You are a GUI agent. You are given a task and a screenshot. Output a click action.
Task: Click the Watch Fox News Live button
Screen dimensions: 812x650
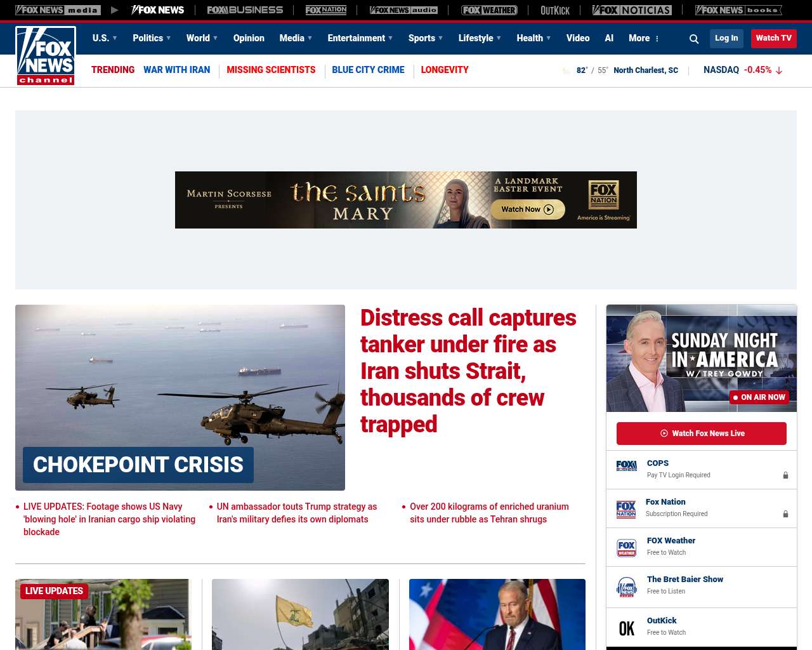[x=702, y=434]
